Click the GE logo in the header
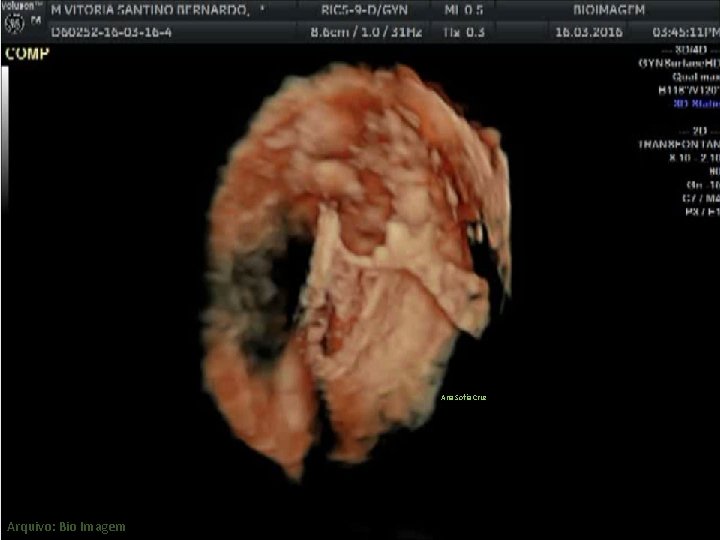The image size is (720, 540). pos(14,24)
